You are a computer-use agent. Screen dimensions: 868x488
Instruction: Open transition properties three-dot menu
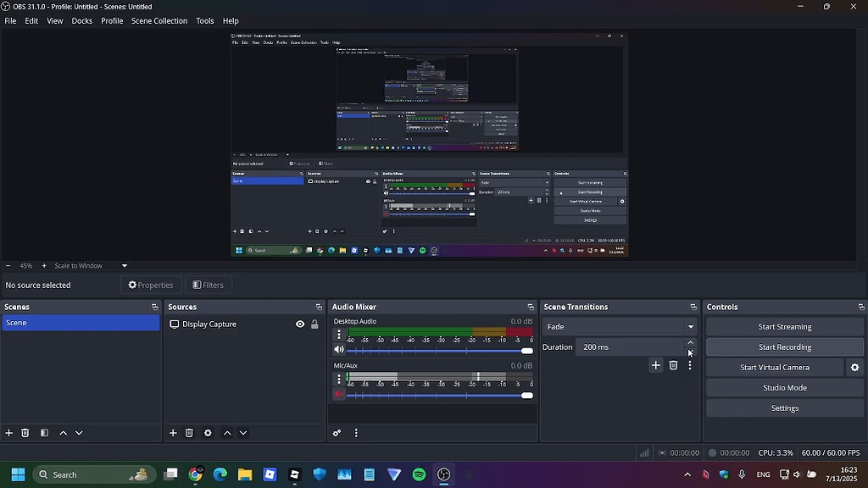click(690, 365)
